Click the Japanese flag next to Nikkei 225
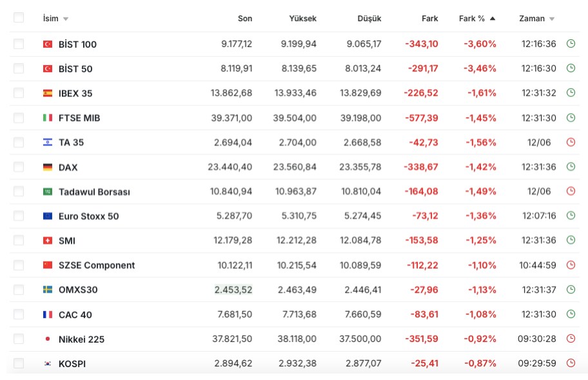Viewport: 588px width, 380px height. pyautogui.click(x=48, y=339)
